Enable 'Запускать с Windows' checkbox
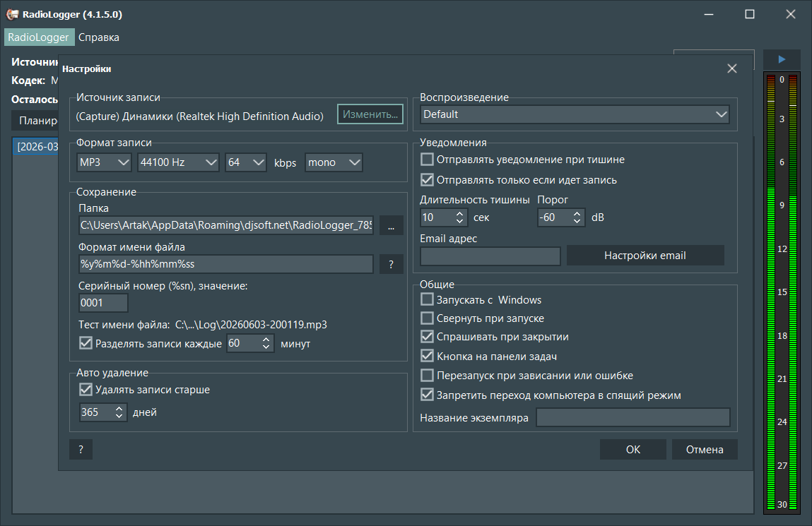The height and width of the screenshot is (526, 812). pos(428,299)
